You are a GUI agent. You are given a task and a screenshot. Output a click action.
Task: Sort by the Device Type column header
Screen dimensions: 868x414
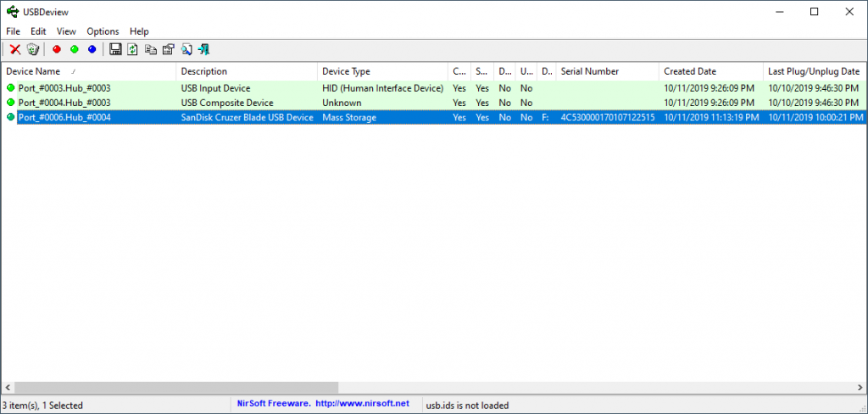click(x=383, y=71)
